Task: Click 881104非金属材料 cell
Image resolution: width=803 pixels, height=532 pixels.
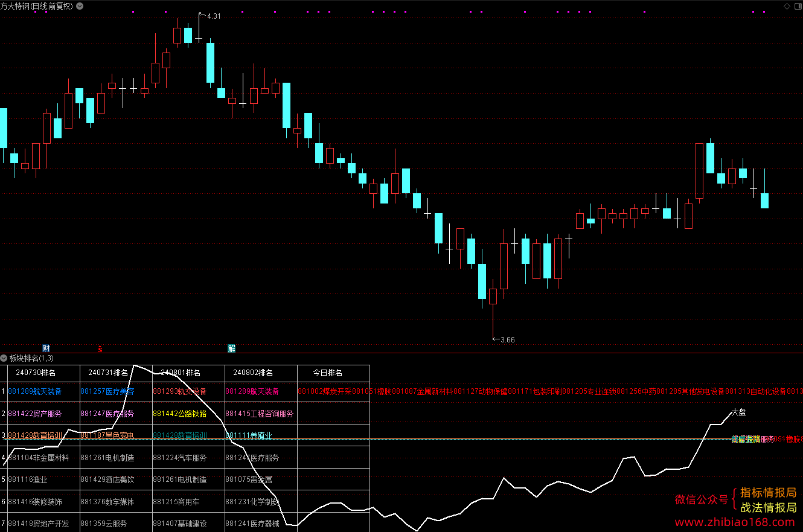Action: pos(39,458)
